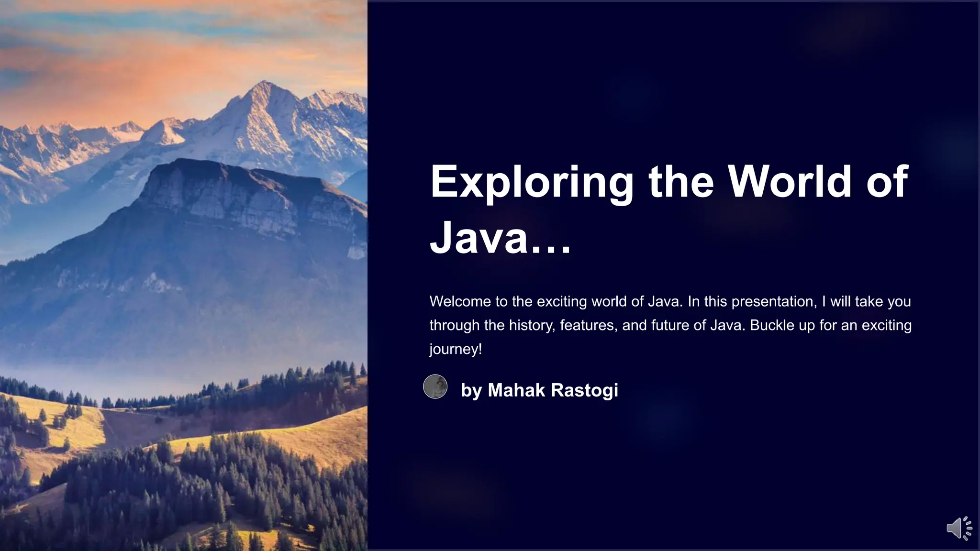Click the word 'Exploring' in the heading
The height and width of the screenshot is (551, 980).
pos(531,182)
